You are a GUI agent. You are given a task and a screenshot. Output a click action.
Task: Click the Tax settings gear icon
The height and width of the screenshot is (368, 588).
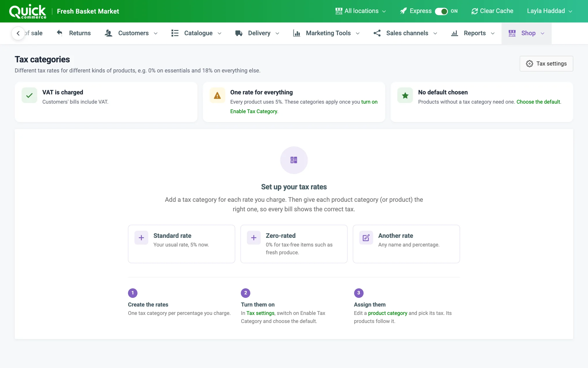click(529, 63)
